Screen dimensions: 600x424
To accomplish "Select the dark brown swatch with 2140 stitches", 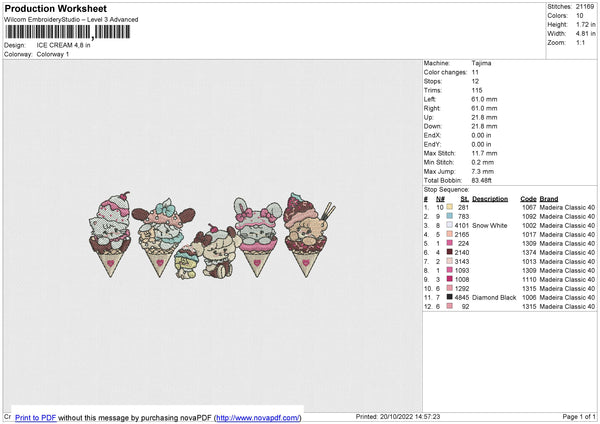I will 450,252.
